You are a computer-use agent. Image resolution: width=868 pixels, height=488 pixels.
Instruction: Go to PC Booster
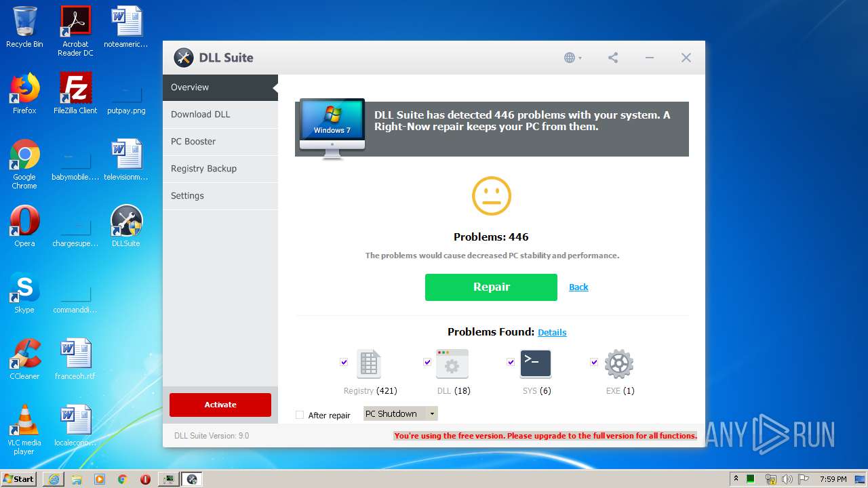point(220,142)
